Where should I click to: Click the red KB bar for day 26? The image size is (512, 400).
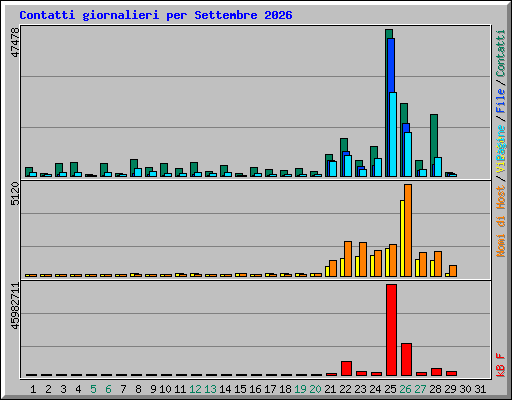click(x=406, y=359)
